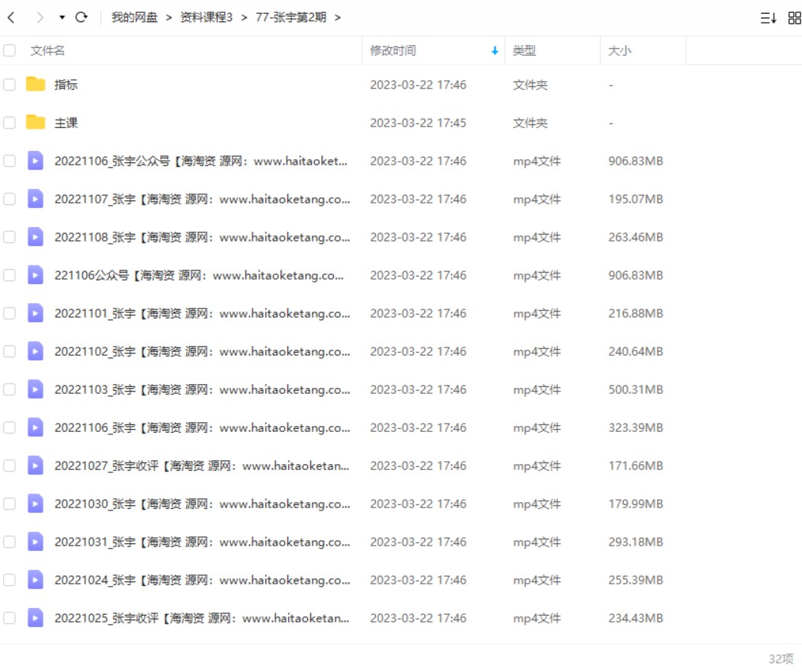802x672 pixels.
Task: Select file name 20221024_张宇
Action: tap(202, 581)
